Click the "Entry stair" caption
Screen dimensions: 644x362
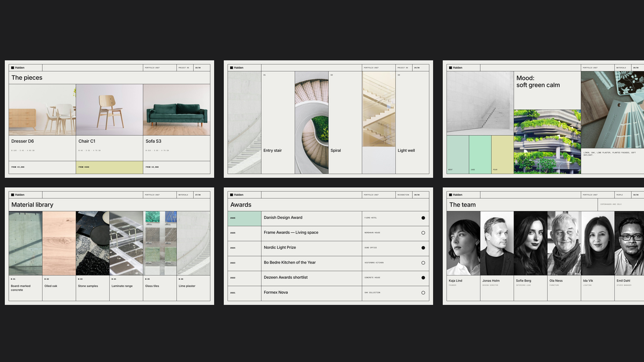273,151
